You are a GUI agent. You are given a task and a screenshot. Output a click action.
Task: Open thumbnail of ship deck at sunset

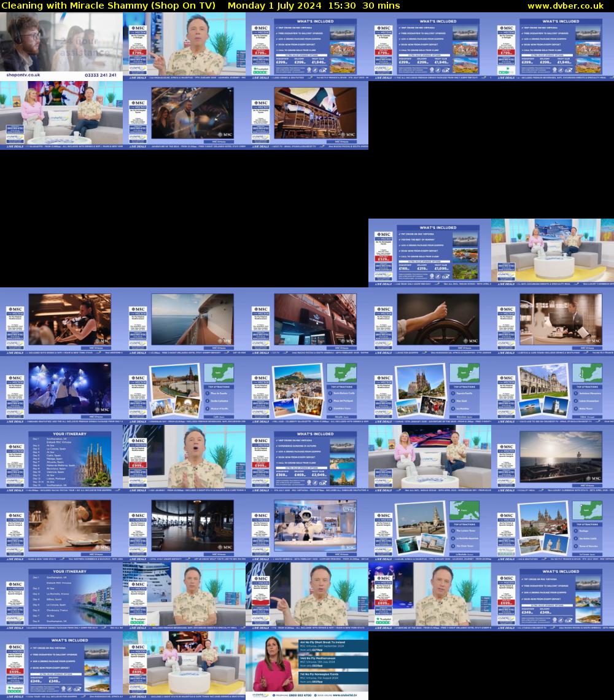coord(553,459)
